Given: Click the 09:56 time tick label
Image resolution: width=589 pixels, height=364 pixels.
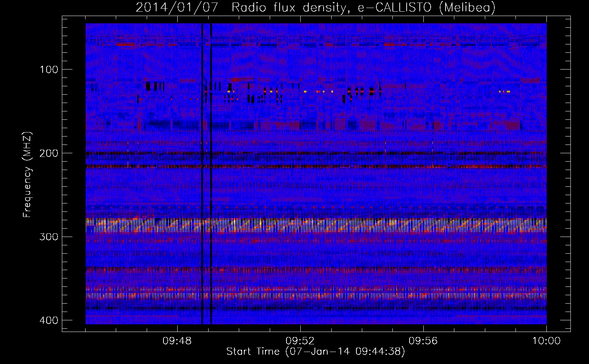Looking at the screenshot, I should 423,341.
